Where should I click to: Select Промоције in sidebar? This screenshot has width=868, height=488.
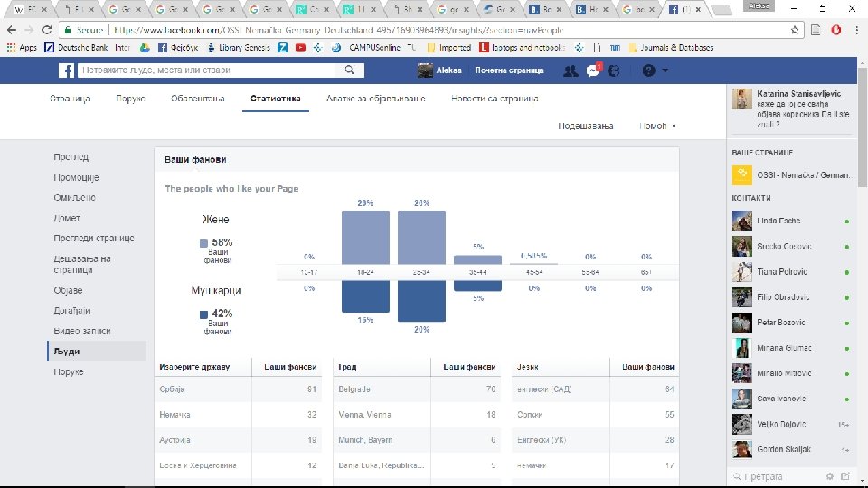(x=76, y=178)
